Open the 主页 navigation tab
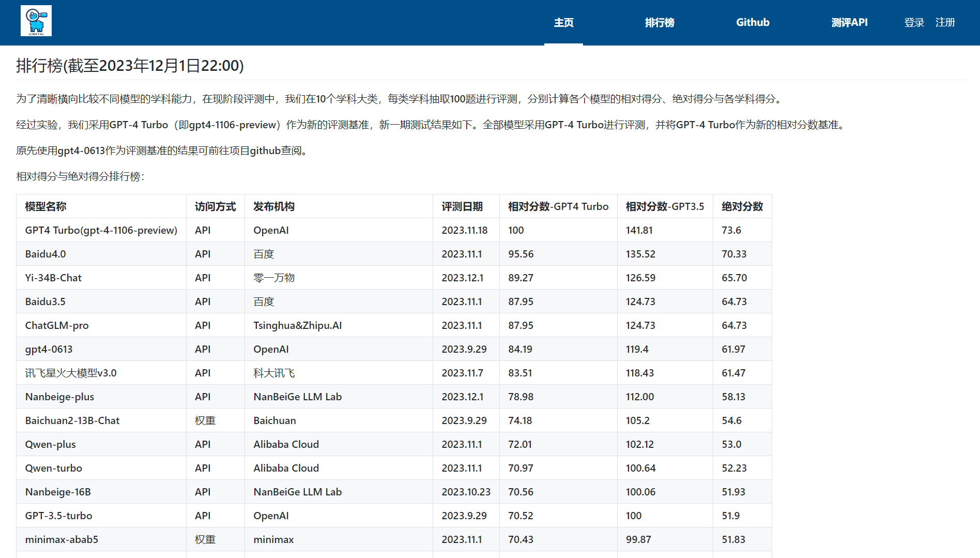Screen dimensions: 980x558 point(563,22)
